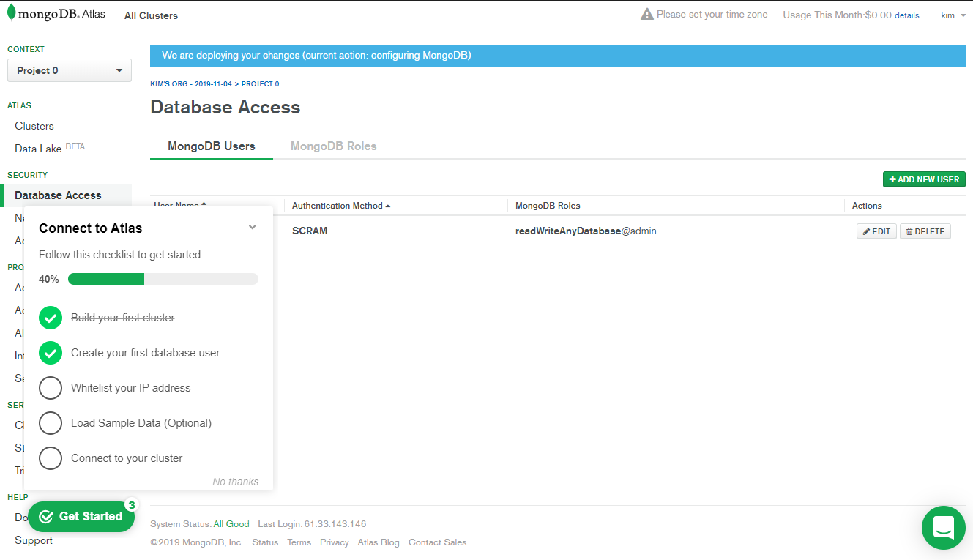Click the Get Started checkmark button
The image size is (973, 560).
(81, 517)
